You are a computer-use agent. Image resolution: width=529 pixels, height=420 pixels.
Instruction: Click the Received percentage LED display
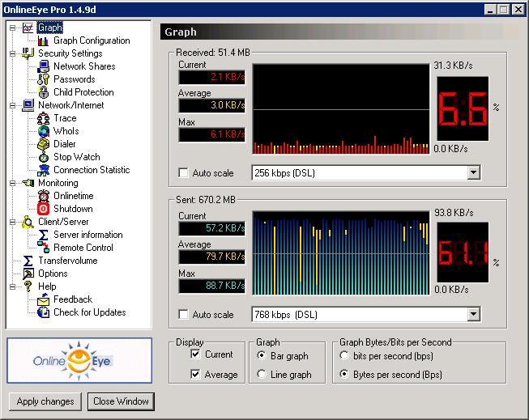click(463, 108)
